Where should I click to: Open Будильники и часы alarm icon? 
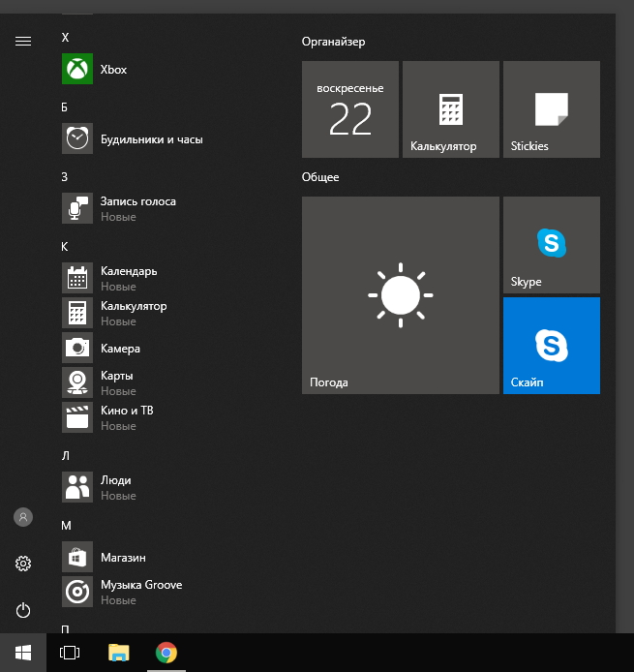[x=77, y=138]
